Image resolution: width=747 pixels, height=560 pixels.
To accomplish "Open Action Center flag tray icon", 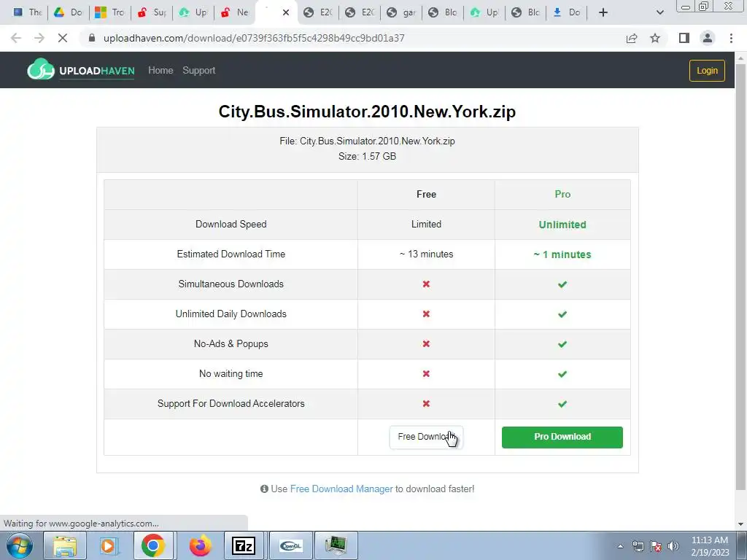I will pyautogui.click(x=656, y=547).
